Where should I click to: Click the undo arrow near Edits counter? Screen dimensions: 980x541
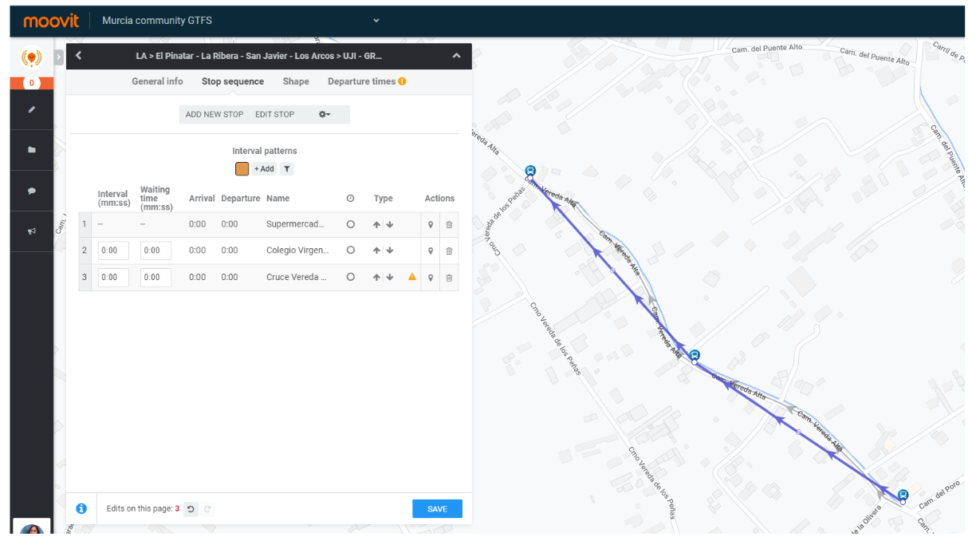tap(191, 508)
